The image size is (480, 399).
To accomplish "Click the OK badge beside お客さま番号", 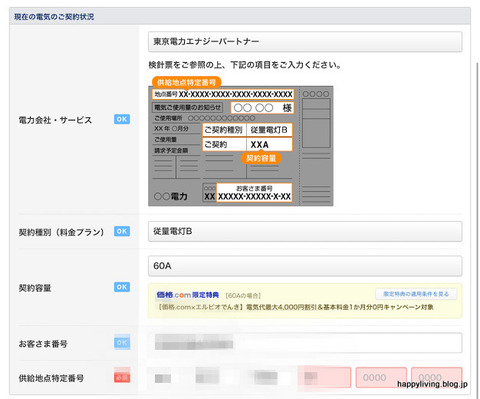I will (x=122, y=342).
